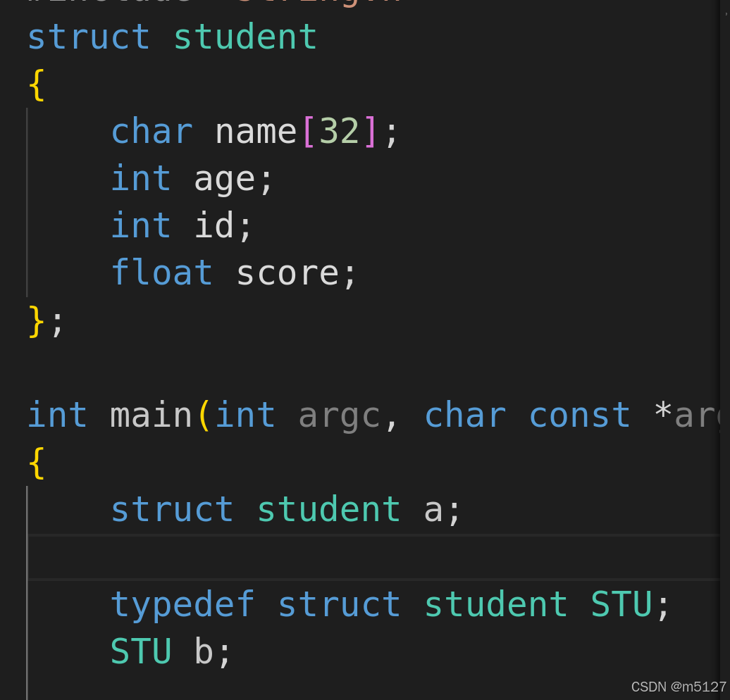
Task: Click the id member variable
Action: [216, 225]
